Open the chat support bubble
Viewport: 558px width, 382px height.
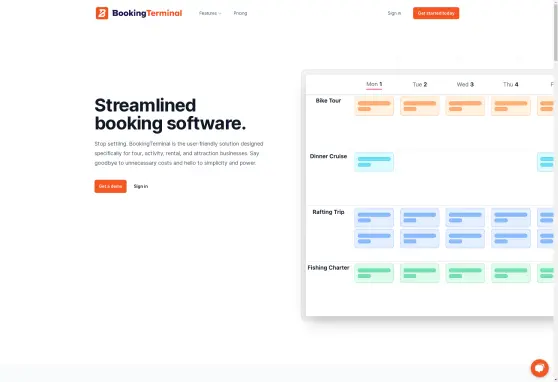[539, 368]
